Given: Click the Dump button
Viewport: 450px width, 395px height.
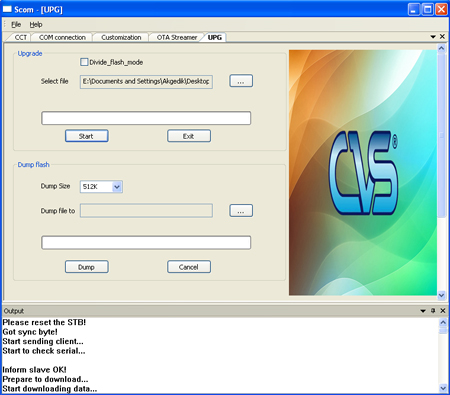Looking at the screenshot, I should [87, 267].
